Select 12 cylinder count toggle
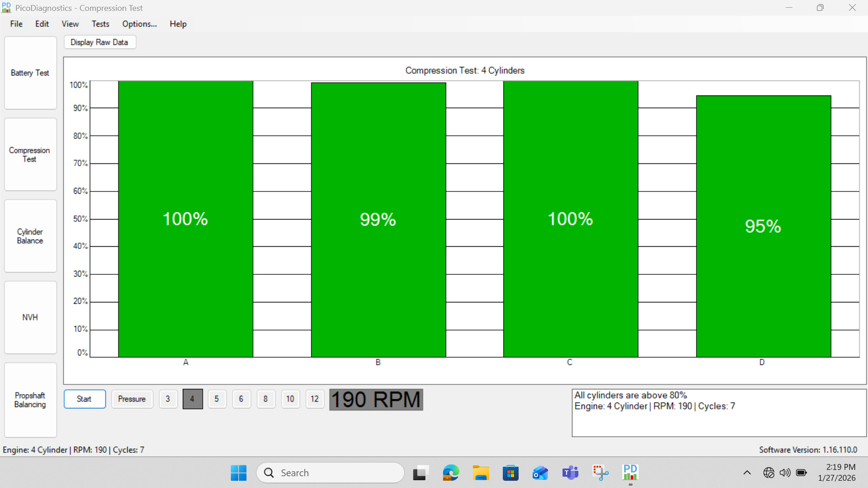The image size is (868, 488). click(x=315, y=399)
